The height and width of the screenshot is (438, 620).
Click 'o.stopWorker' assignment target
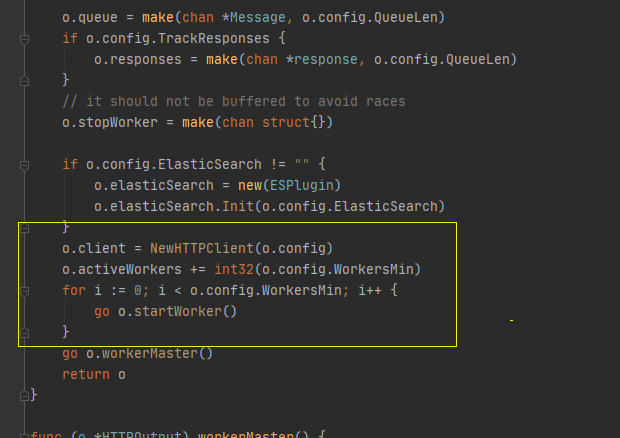pyautogui.click(x=110, y=123)
